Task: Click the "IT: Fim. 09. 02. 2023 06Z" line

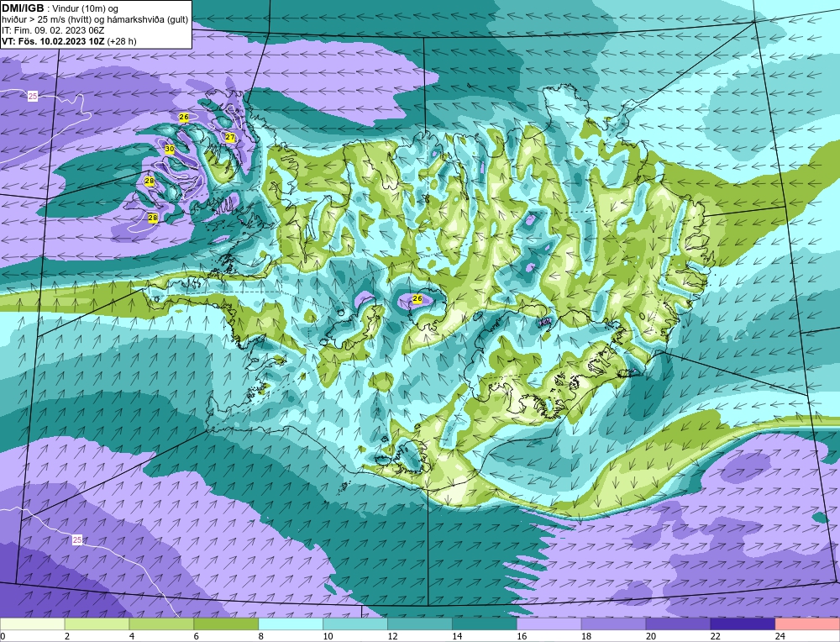Action: pyautogui.click(x=52, y=30)
